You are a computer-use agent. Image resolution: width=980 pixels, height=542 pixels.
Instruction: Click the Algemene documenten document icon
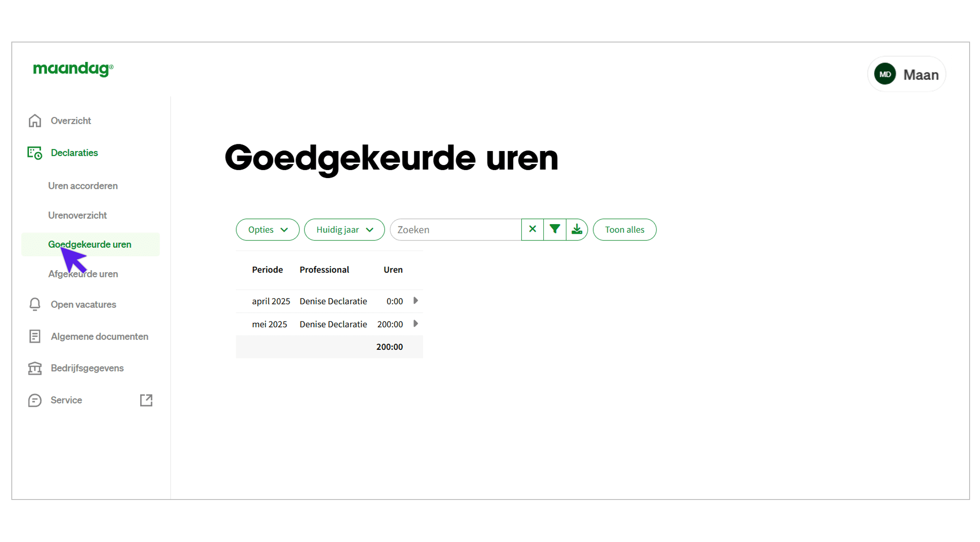click(x=34, y=336)
